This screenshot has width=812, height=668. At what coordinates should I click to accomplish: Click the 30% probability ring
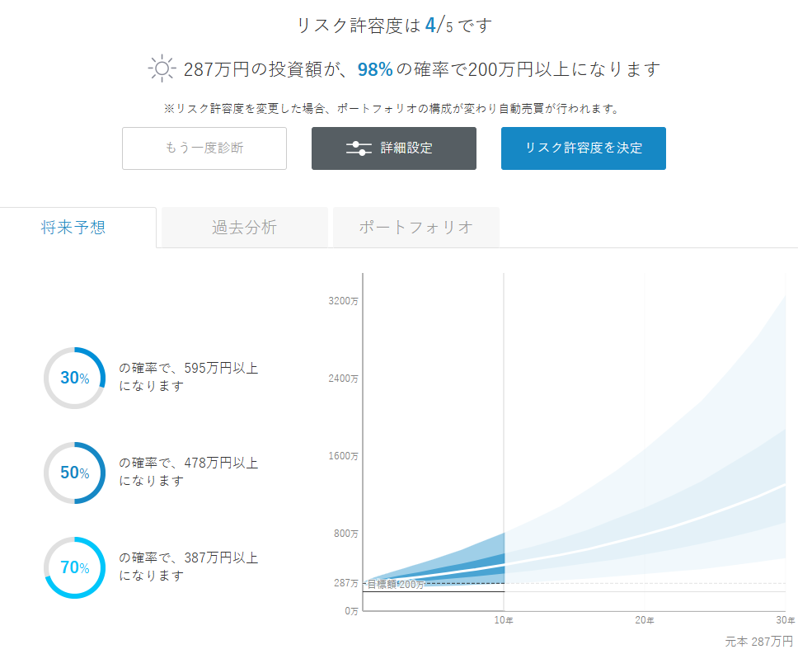tap(74, 378)
